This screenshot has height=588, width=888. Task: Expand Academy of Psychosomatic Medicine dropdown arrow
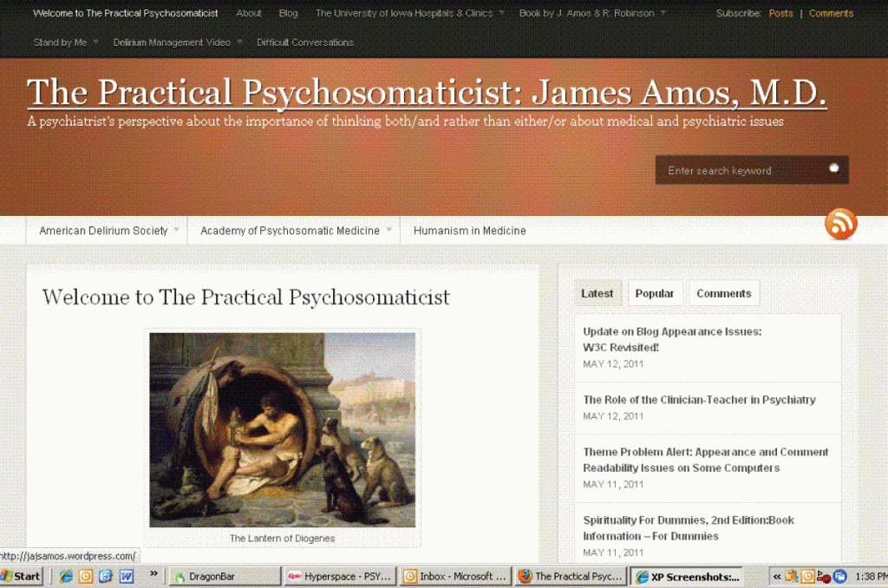click(389, 230)
